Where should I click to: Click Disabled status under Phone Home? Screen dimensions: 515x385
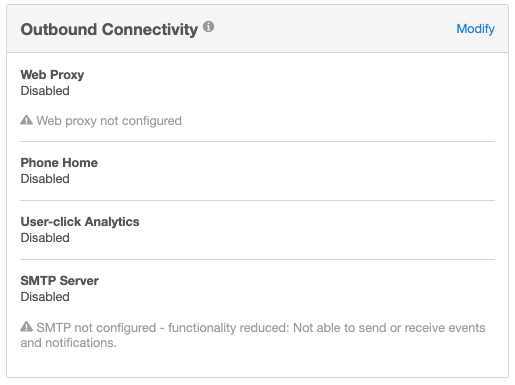tap(45, 179)
